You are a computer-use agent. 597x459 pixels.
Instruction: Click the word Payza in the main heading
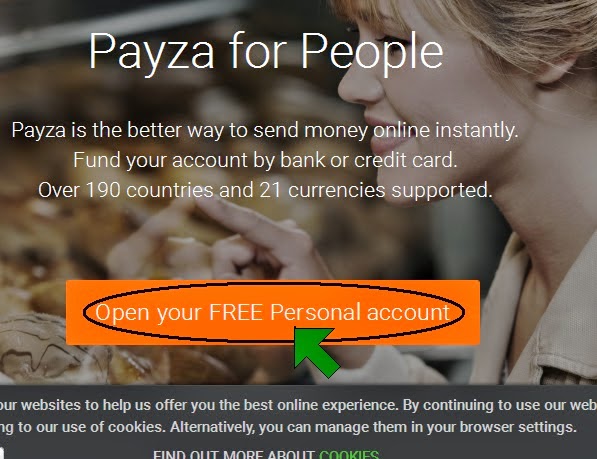(x=151, y=53)
